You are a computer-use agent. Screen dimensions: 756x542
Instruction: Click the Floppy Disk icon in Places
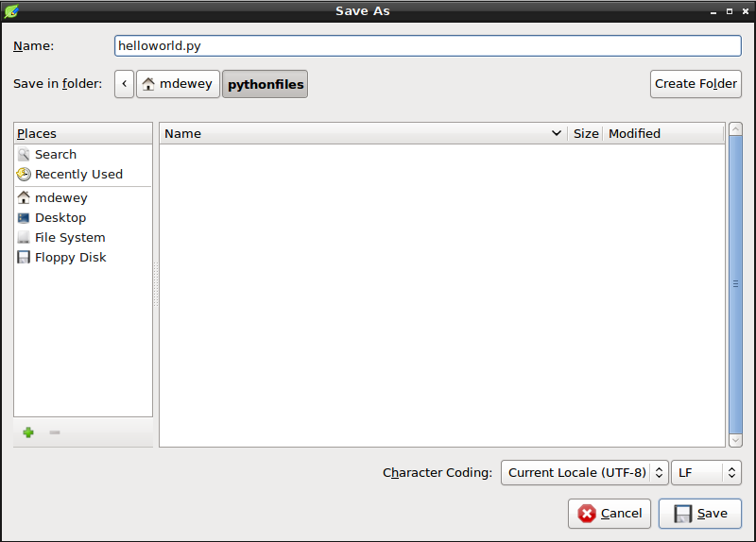24,257
